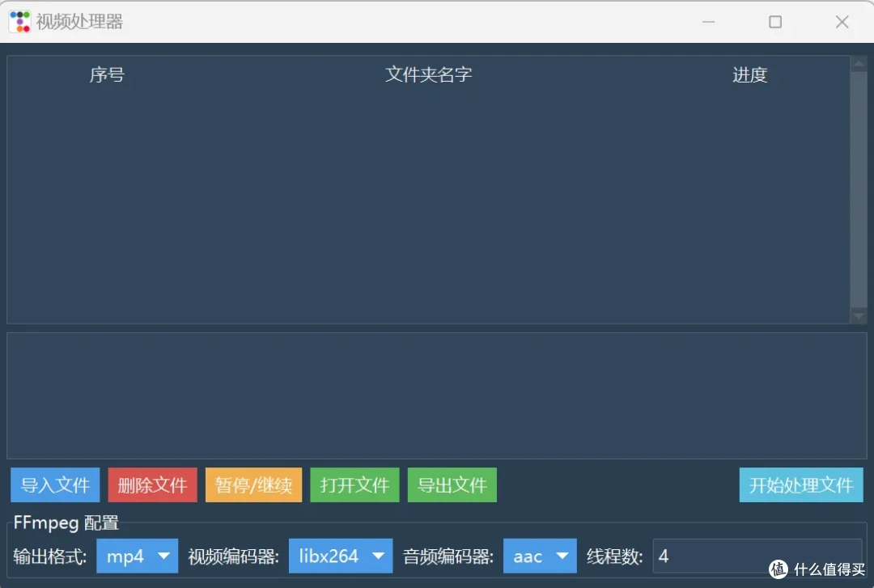
Task: Open the 输出格式 mp4 dropdown
Action: [x=137, y=556]
